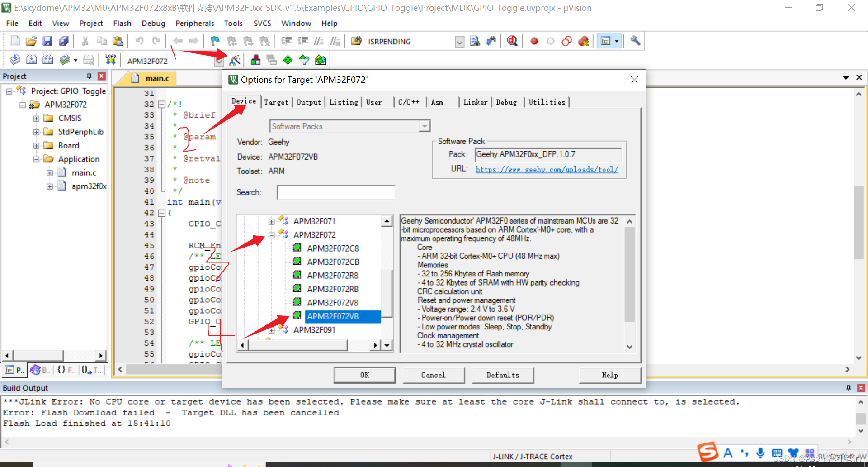Insert a breakpoint with the red dot icon
The height and width of the screenshot is (467, 868).
point(534,41)
